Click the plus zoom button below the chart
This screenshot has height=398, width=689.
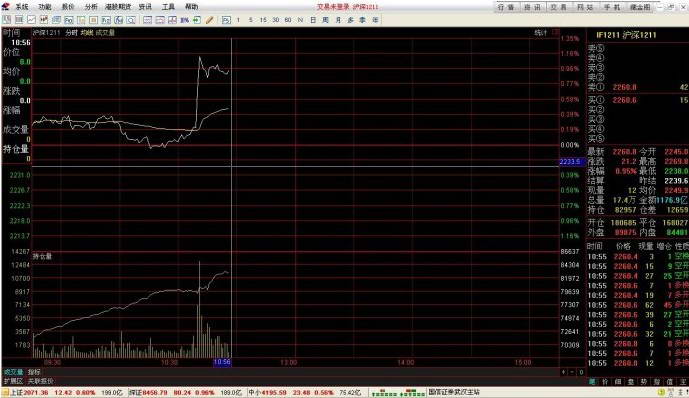pos(563,372)
